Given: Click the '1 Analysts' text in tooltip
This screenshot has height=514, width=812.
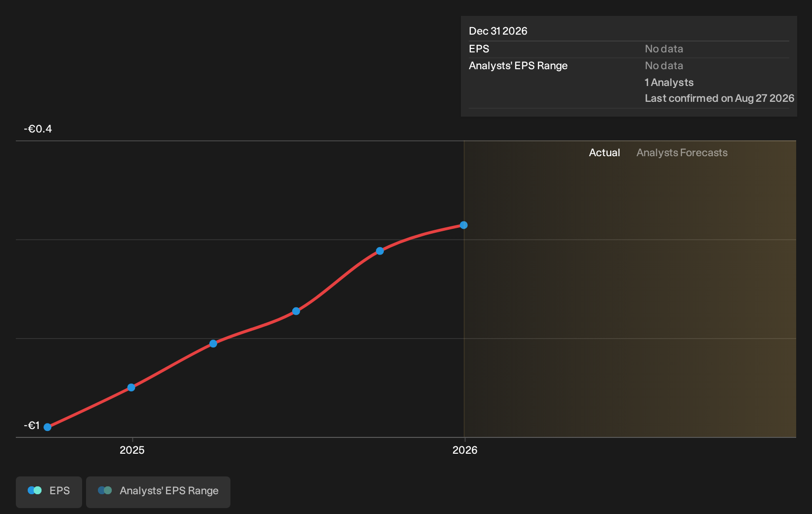Looking at the screenshot, I should (x=669, y=83).
